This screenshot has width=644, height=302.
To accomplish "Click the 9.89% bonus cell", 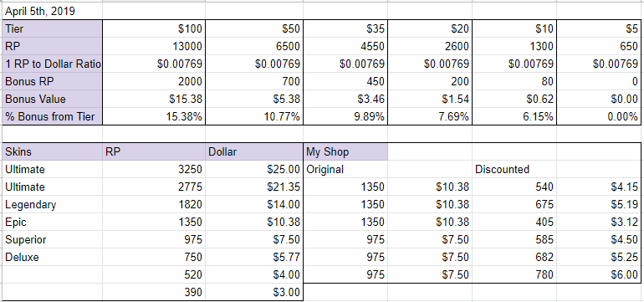I will click(345, 116).
